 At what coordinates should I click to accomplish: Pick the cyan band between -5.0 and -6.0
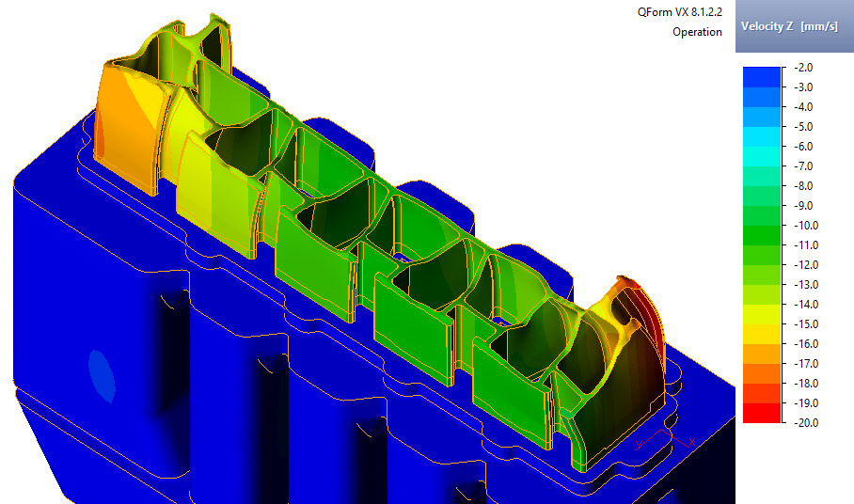pos(762,136)
